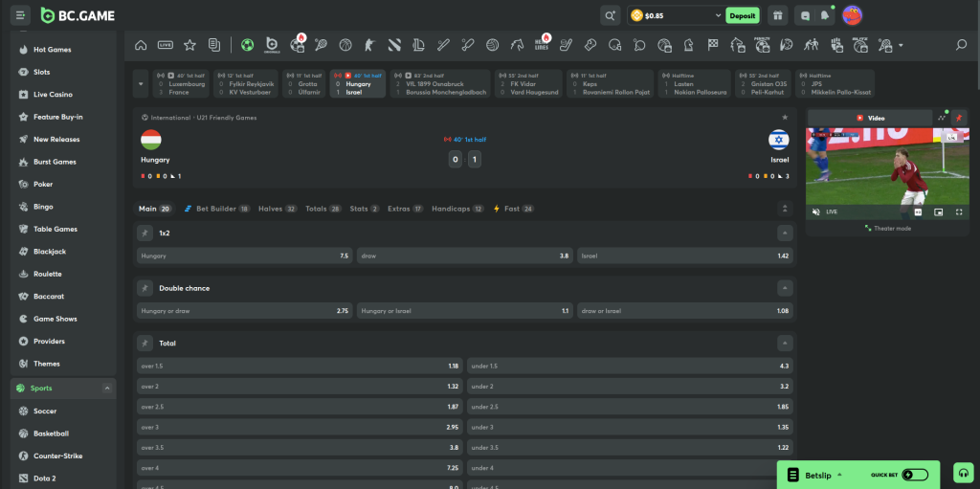This screenshot has width=980, height=489.
Task: Collapse the Double chance market section
Action: click(785, 288)
